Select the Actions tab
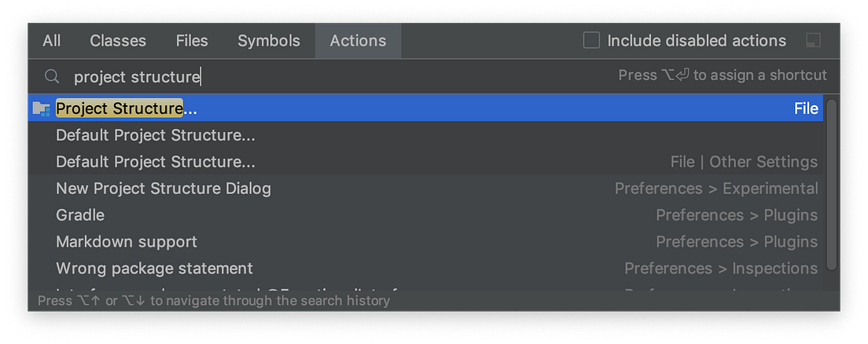The width and height of the screenshot is (868, 344). point(358,41)
